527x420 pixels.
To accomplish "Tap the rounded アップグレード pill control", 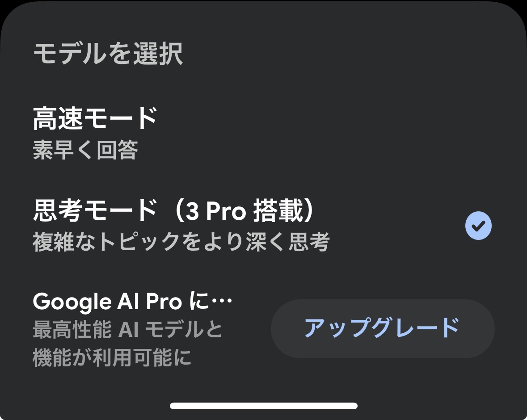I will click(x=382, y=328).
